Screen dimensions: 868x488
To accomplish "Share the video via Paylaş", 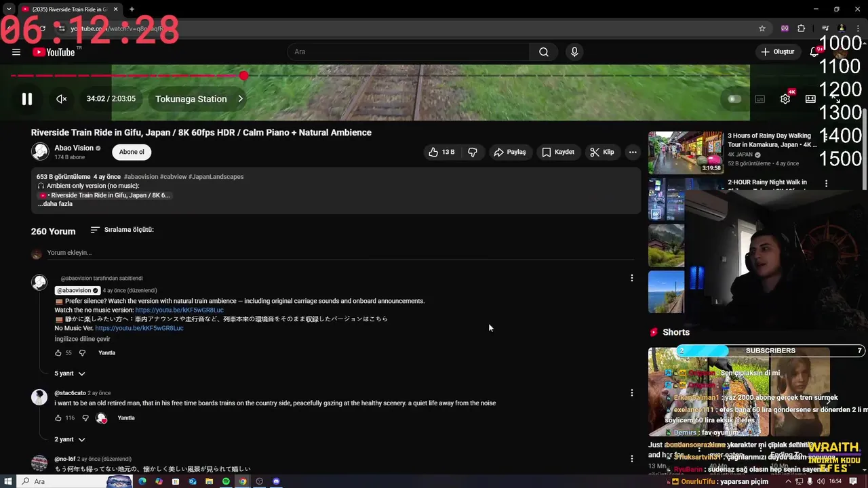I will coord(510,152).
